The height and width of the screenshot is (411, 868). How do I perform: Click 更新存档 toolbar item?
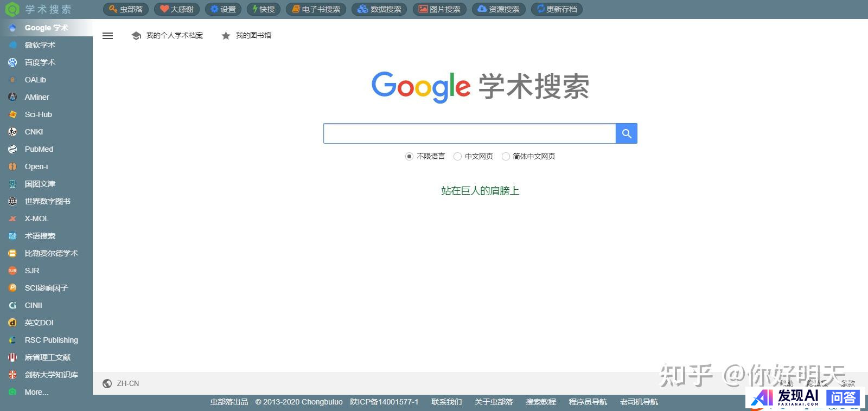click(557, 9)
